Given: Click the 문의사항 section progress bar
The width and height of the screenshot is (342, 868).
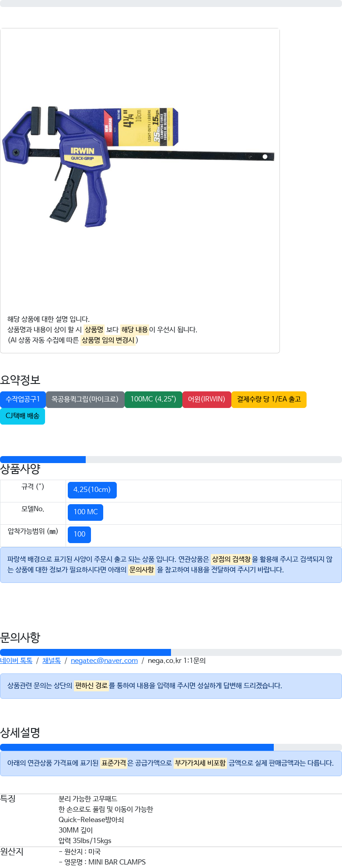Looking at the screenshot, I should pos(171,652).
